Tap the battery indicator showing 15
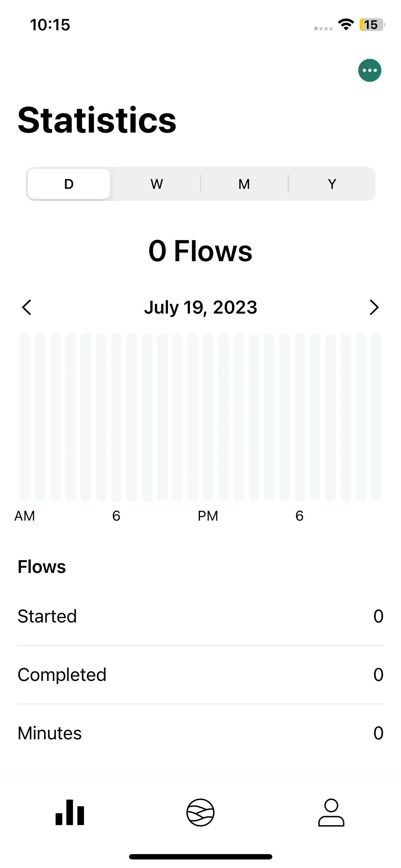 click(372, 25)
